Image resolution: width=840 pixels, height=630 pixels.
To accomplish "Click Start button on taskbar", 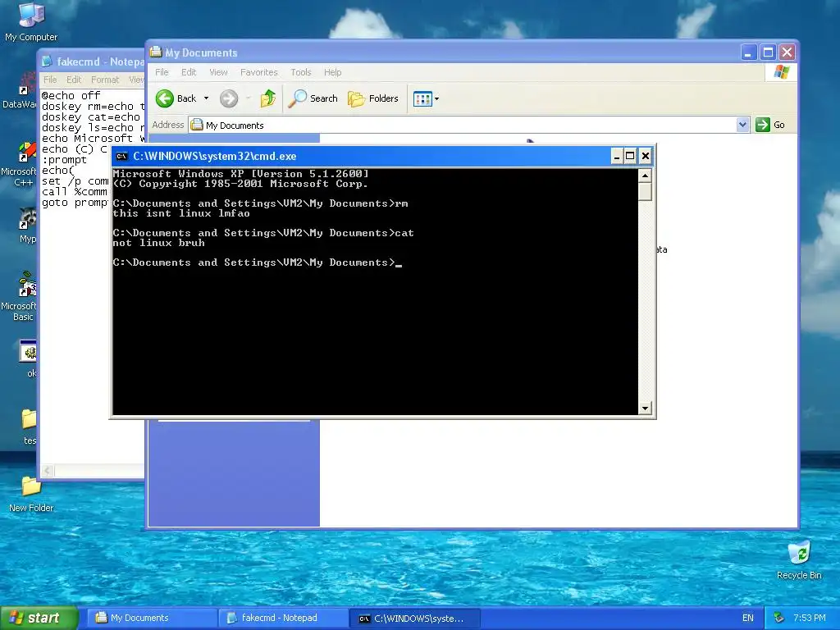I will pyautogui.click(x=39, y=618).
